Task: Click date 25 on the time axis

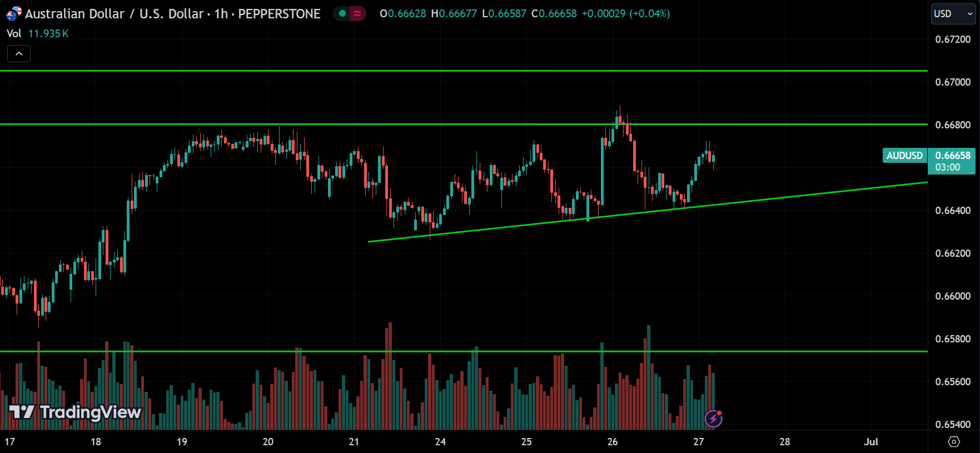Action: [x=526, y=442]
